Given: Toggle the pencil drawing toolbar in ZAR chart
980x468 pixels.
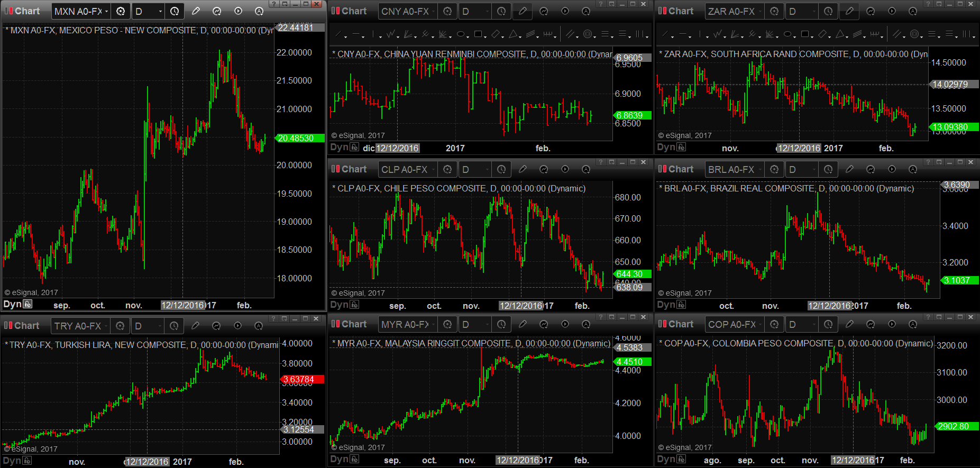Looking at the screenshot, I should click(849, 11).
